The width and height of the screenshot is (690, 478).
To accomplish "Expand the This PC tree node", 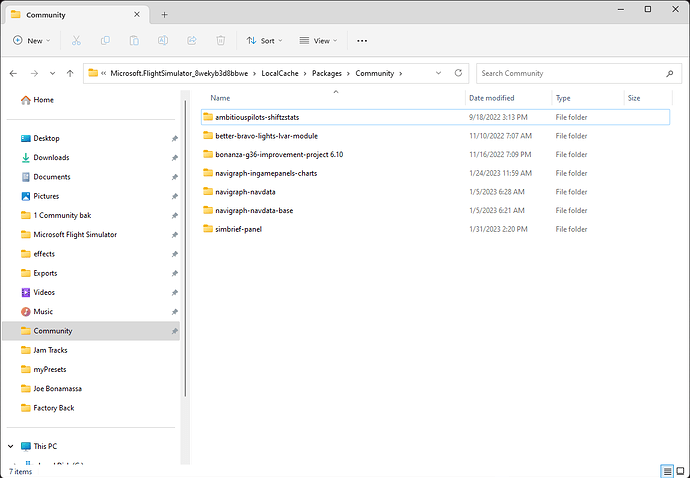I will pos(11,445).
